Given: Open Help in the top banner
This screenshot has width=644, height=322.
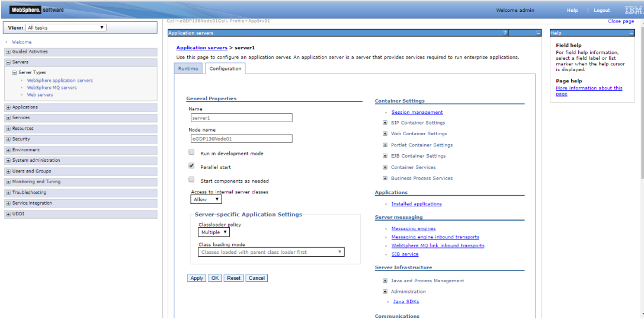Looking at the screenshot, I should tap(572, 10).
